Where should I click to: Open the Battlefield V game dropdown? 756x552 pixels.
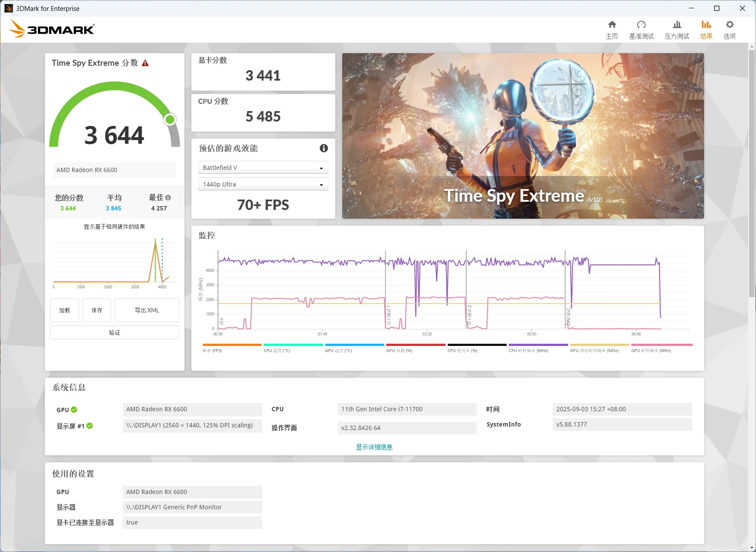pyautogui.click(x=263, y=168)
